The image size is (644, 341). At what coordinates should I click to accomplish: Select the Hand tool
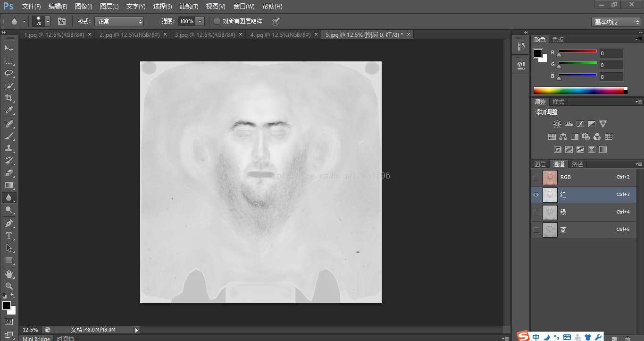click(x=9, y=274)
